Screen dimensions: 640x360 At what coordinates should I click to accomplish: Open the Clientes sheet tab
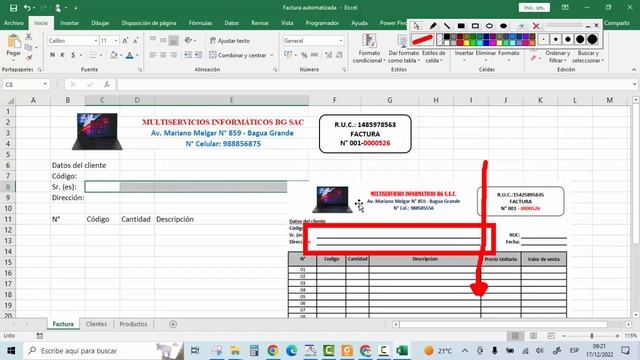coord(96,324)
